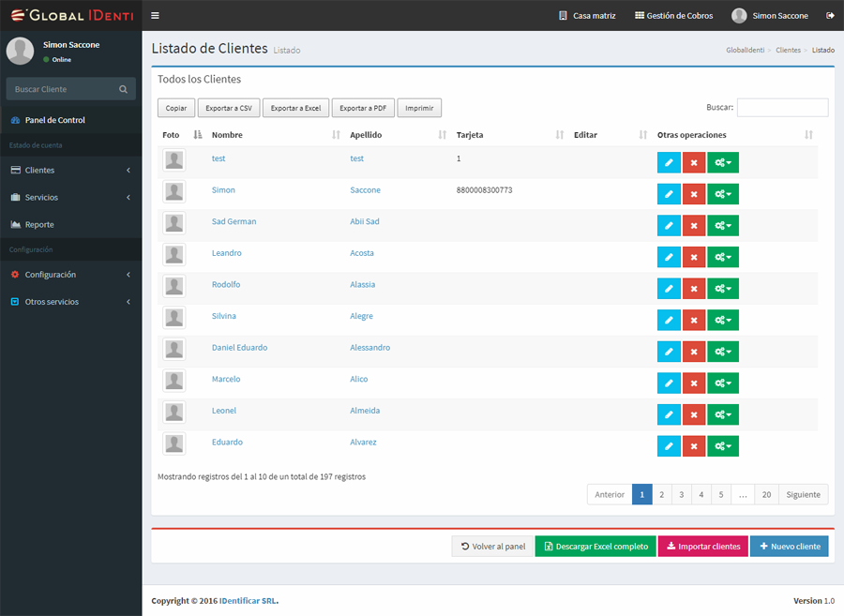This screenshot has width=844, height=616.
Task: Go to page 3 of results
Action: click(x=682, y=494)
